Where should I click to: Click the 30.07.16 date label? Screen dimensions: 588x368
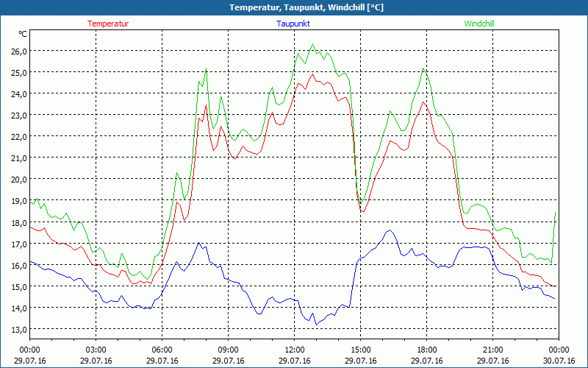[x=559, y=361]
